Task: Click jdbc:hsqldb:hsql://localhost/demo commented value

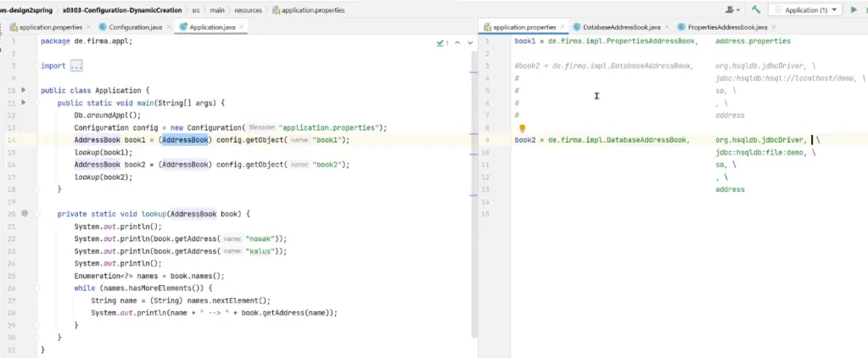Action: (786, 78)
